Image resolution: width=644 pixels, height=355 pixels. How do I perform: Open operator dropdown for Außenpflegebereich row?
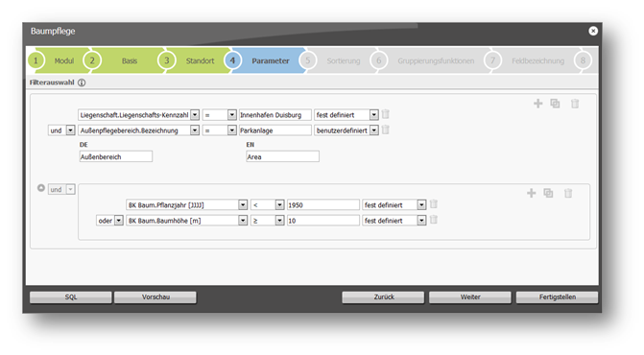[232, 130]
